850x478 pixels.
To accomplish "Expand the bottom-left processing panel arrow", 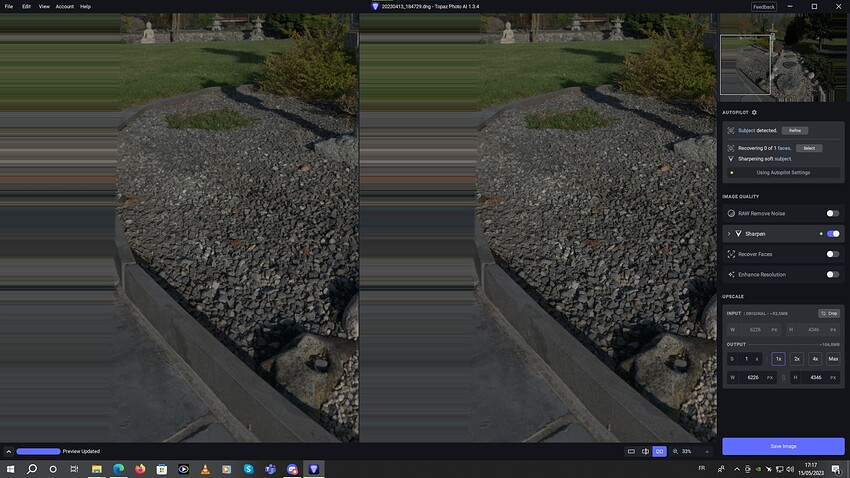I will [x=9, y=451].
